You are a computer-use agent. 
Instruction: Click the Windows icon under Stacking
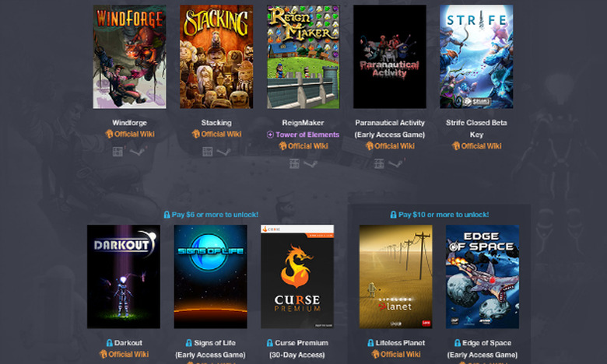[208, 152]
